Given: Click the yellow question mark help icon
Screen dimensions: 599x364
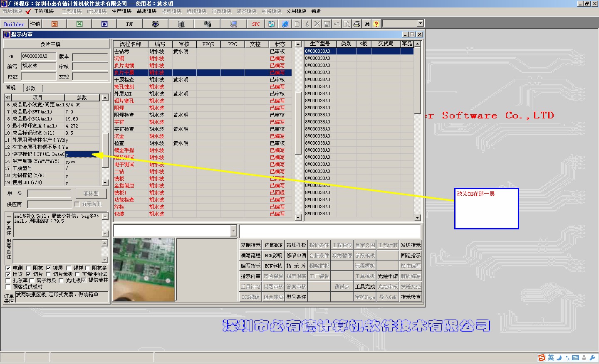Looking at the screenshot, I should click(376, 24).
